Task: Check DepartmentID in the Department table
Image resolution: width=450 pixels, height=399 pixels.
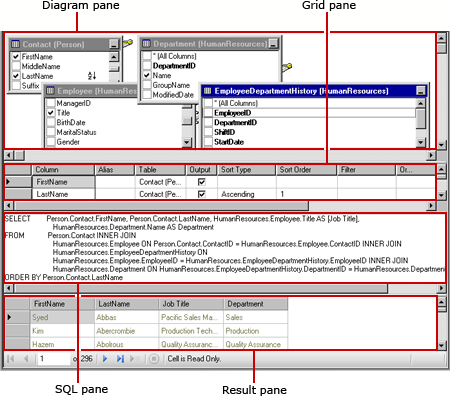Action: click(x=147, y=66)
